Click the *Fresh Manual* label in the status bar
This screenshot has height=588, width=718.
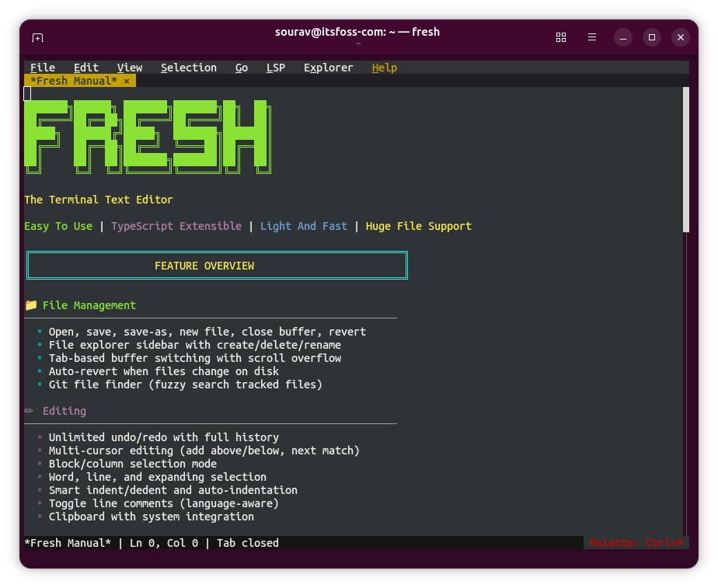pos(67,542)
